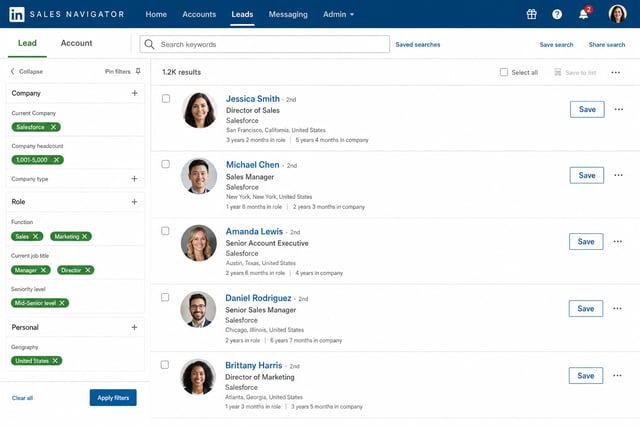640x426 pixels.
Task: Open the profile avatar menu
Action: tap(617, 14)
